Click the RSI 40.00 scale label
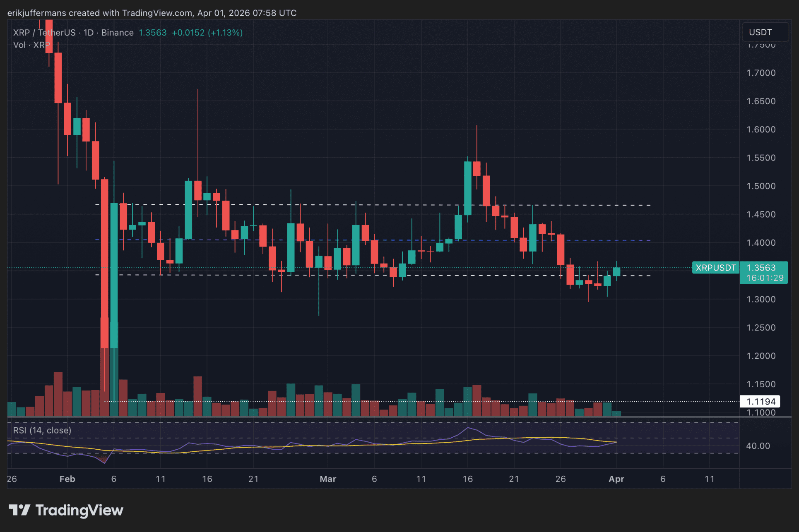Screen dimensions: 799x532 tap(758, 446)
